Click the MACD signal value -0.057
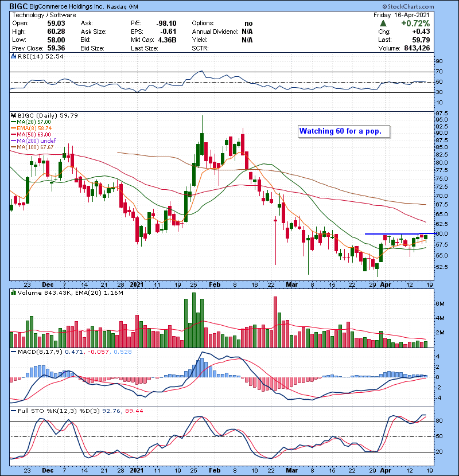The width and height of the screenshot is (459, 476). point(99,352)
